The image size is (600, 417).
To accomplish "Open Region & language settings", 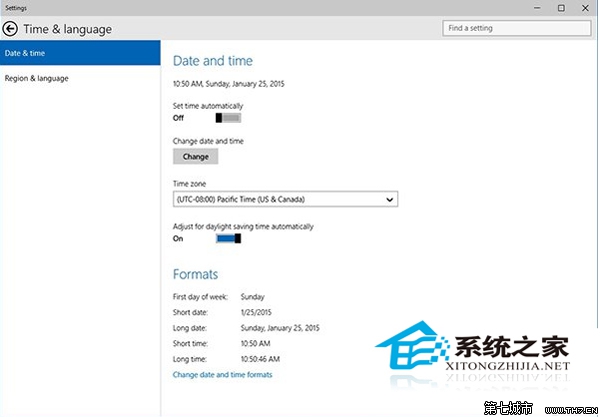I will (36, 78).
